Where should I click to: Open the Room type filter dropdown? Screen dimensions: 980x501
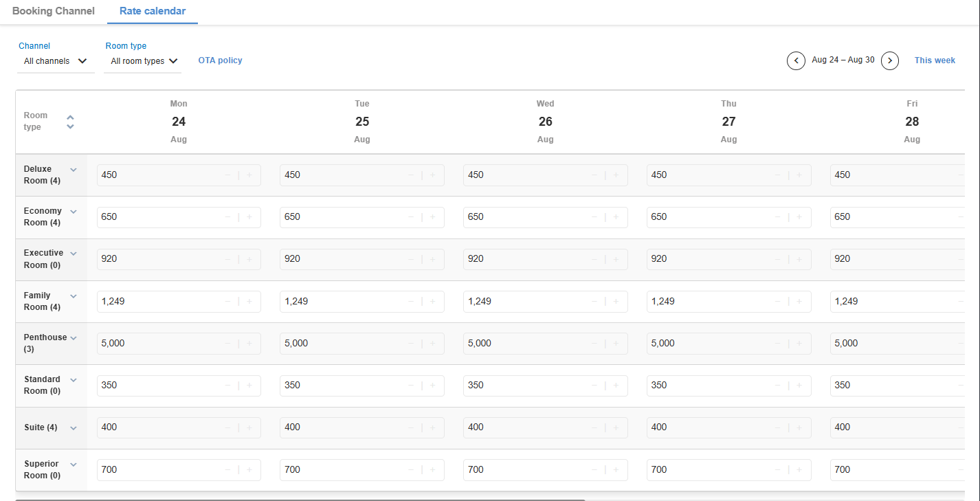coord(143,61)
